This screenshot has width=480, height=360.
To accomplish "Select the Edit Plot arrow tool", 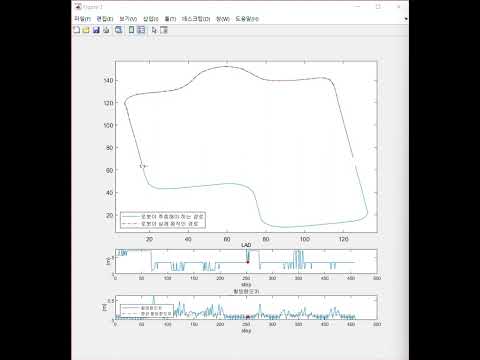I will (154, 30).
